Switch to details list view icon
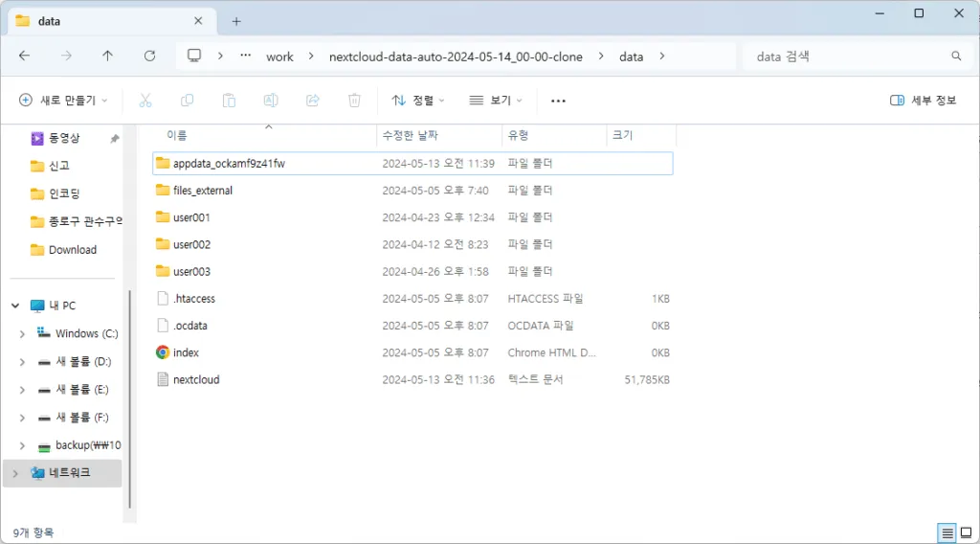This screenshot has height=544, width=980. [947, 533]
